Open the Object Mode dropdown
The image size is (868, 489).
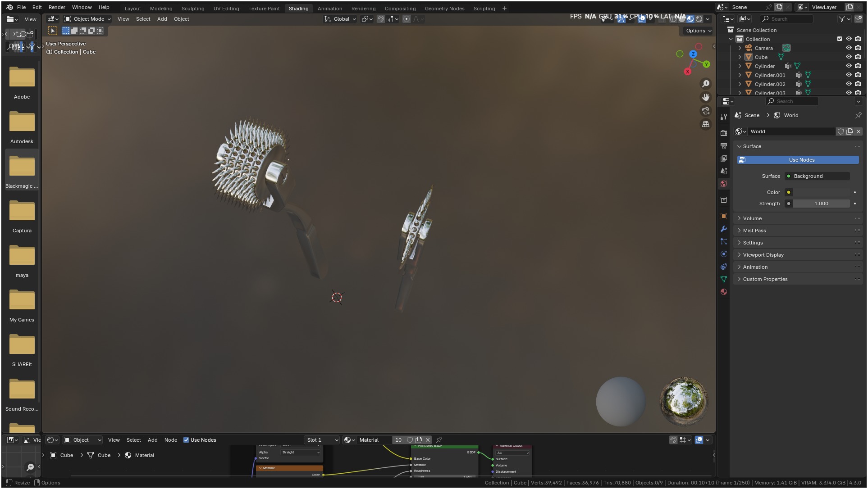pos(87,19)
